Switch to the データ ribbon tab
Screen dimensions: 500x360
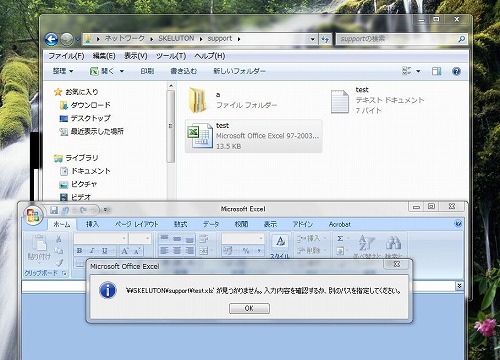pos(211,224)
